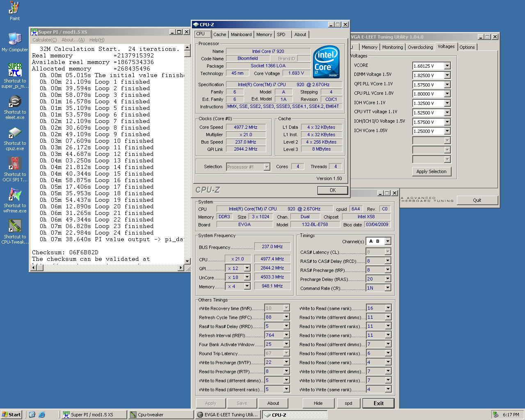Click Apply Selection in E-LEET
The height and width of the screenshot is (420, 525).
431,171
